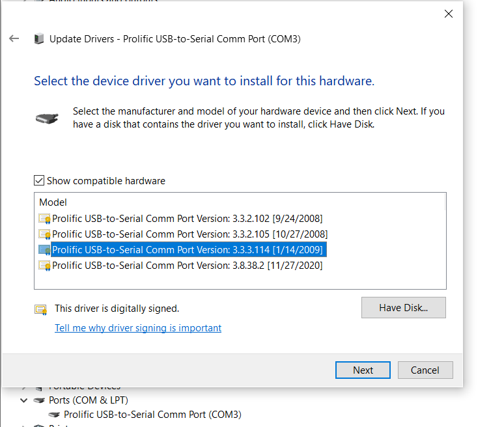Click the Have Disk... button
This screenshot has height=427, width=504.
click(x=403, y=307)
